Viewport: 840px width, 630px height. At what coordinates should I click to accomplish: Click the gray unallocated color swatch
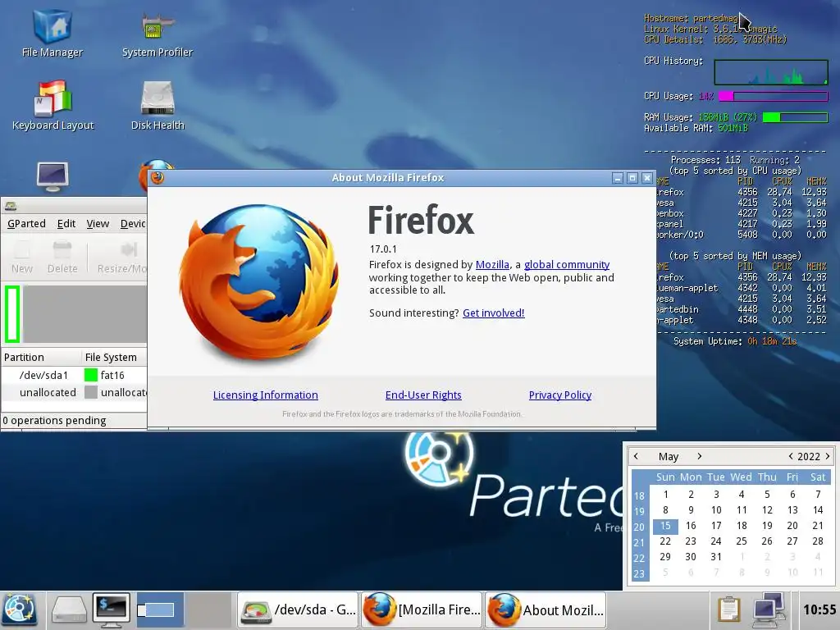[90, 392]
